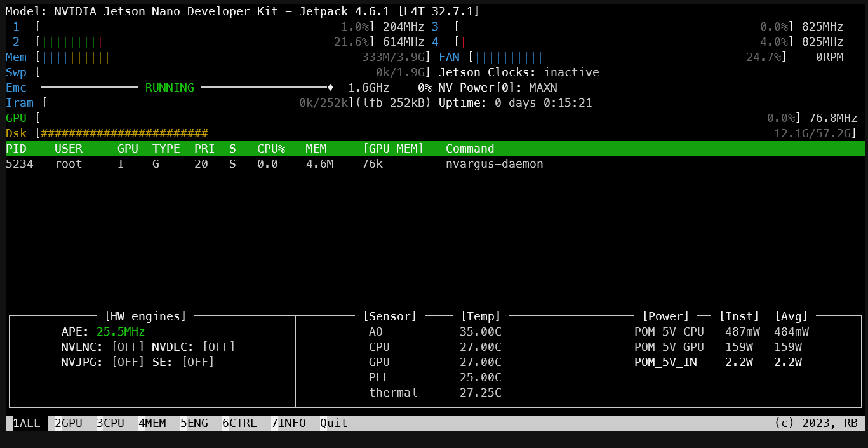Screen dimensions: 868x448
Task: Click the CPU% column header
Action: click(271, 149)
